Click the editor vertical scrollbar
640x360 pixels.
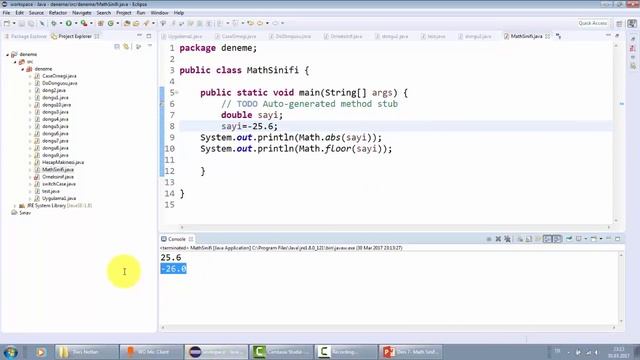point(616,133)
